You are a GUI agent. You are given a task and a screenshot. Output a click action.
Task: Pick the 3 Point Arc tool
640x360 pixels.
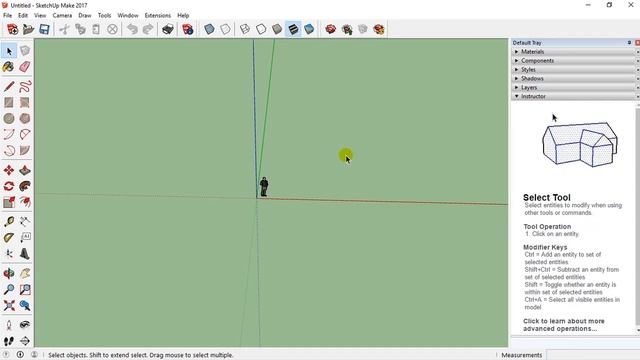tap(9, 150)
